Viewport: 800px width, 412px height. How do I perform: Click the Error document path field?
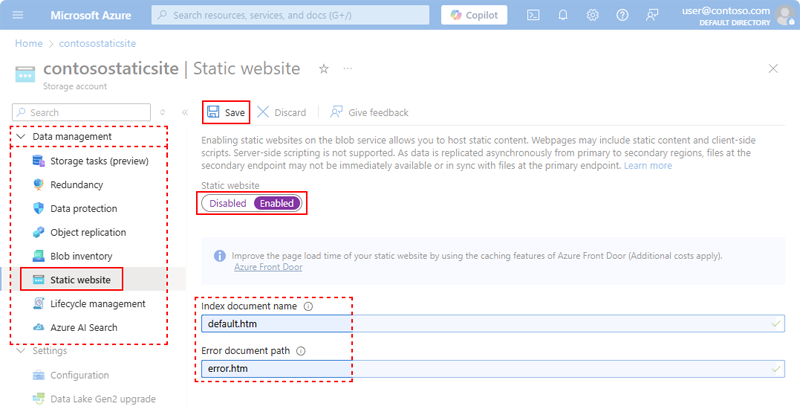click(x=493, y=369)
